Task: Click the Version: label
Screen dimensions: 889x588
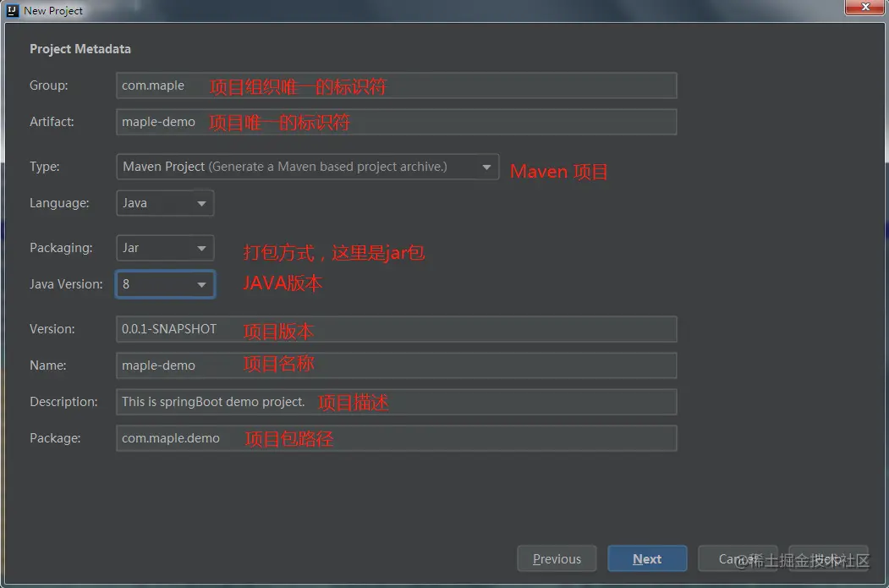Action: [x=52, y=329]
